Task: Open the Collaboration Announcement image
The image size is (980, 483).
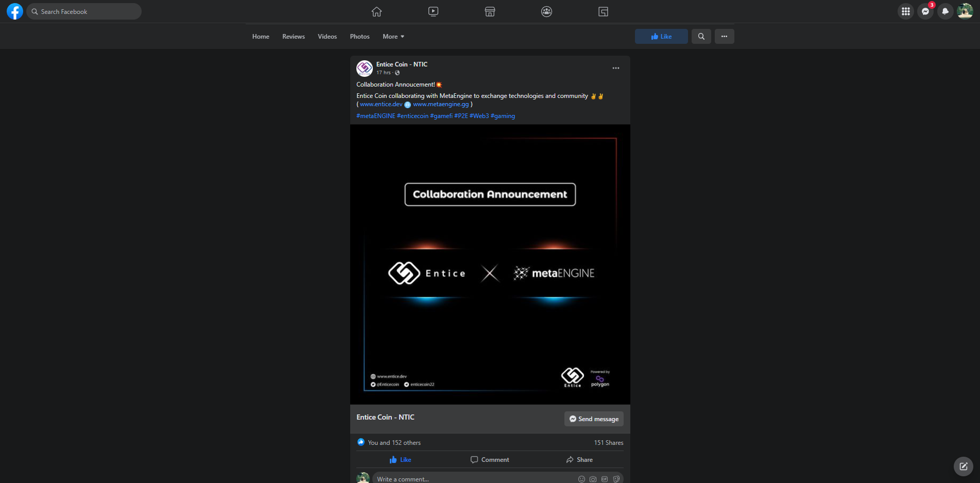Action: click(x=490, y=264)
